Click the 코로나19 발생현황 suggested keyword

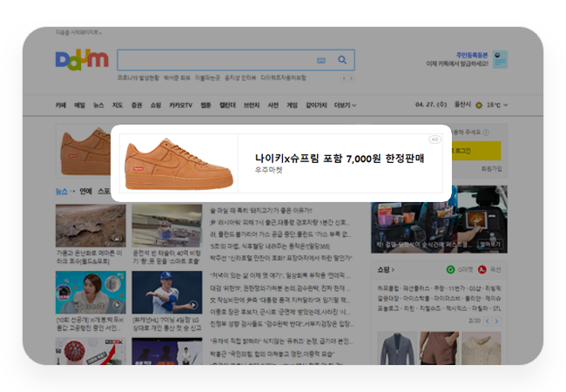pyautogui.click(x=138, y=78)
